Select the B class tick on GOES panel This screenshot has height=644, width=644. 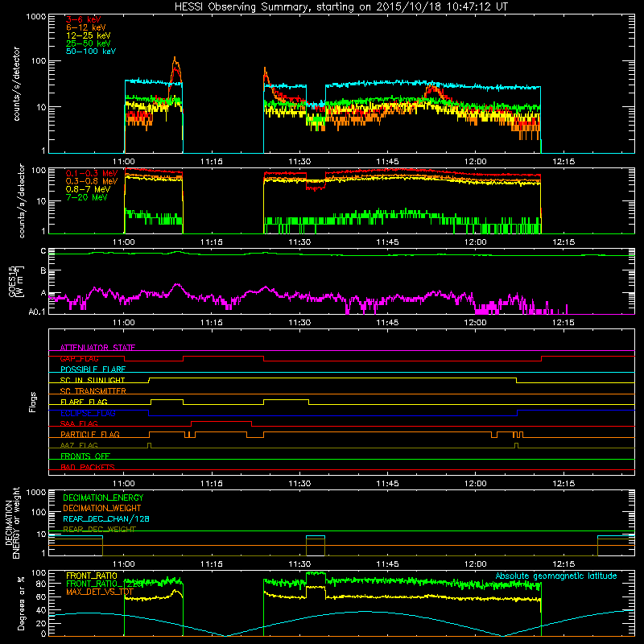(43, 270)
